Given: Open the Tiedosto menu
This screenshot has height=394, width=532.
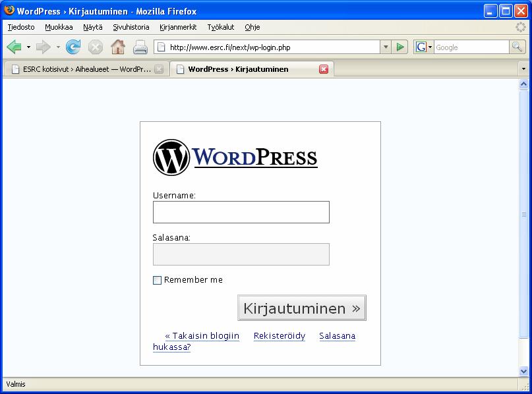Looking at the screenshot, I should pos(21,27).
